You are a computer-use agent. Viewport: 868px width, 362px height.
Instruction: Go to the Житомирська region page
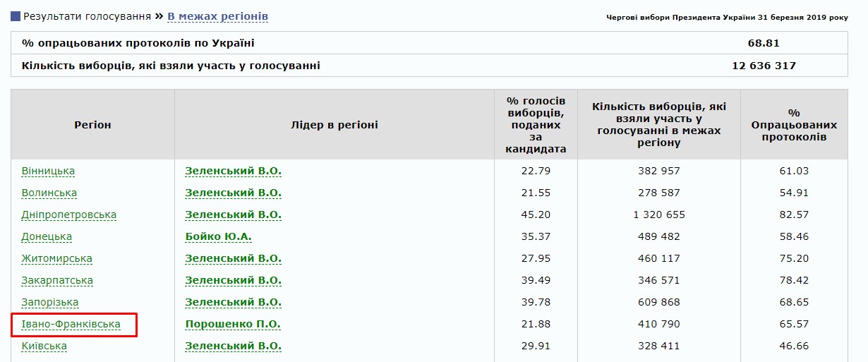click(x=57, y=258)
